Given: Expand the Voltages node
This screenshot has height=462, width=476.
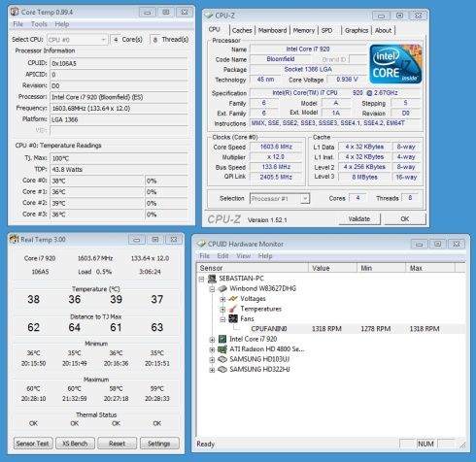Looking at the screenshot, I should click(222, 299).
